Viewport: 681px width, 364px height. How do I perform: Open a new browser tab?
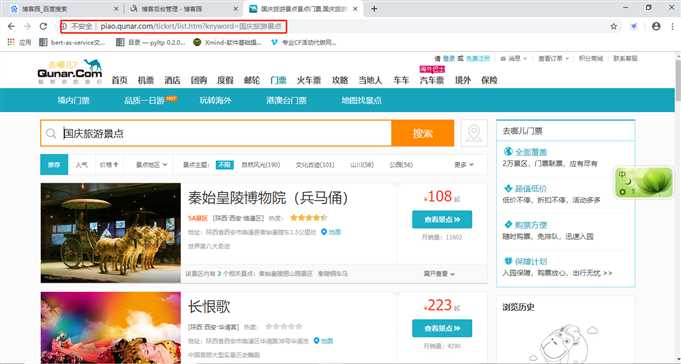pos(374,9)
